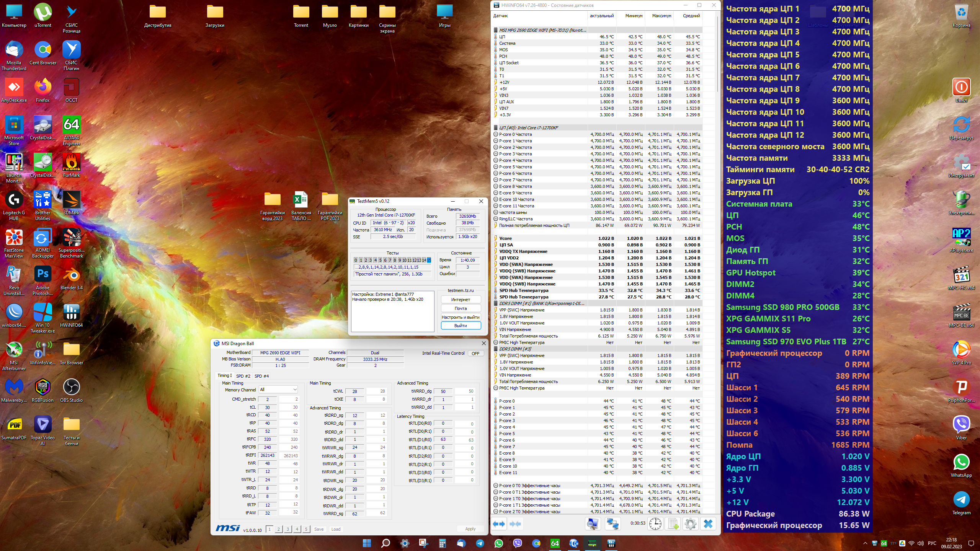Open the Memory Channel dropdown
Image resolution: width=980 pixels, height=551 pixels.
278,390
